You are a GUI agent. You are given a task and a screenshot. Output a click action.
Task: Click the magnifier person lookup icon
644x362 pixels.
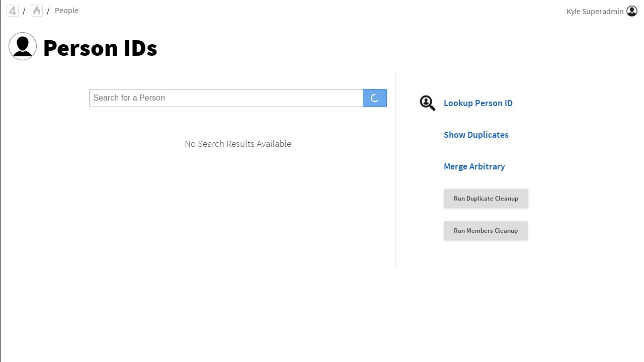(x=428, y=103)
